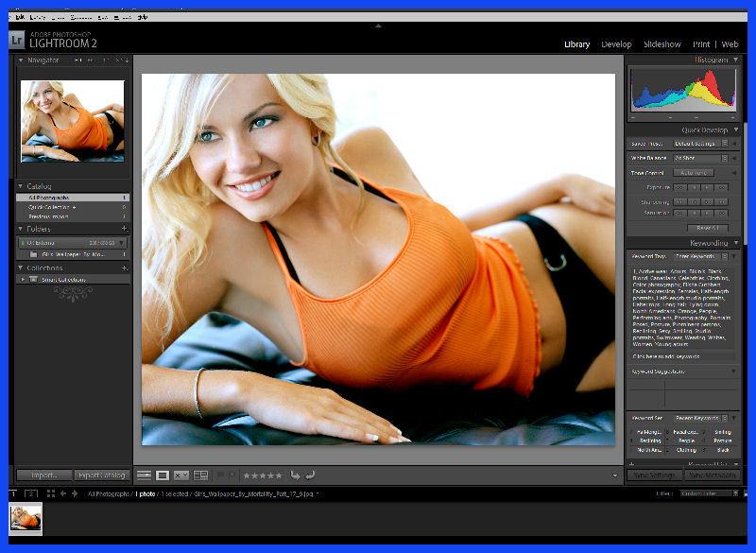Click the flag icon in the bottom toolbar
The height and width of the screenshot is (553, 756).
click(220, 476)
